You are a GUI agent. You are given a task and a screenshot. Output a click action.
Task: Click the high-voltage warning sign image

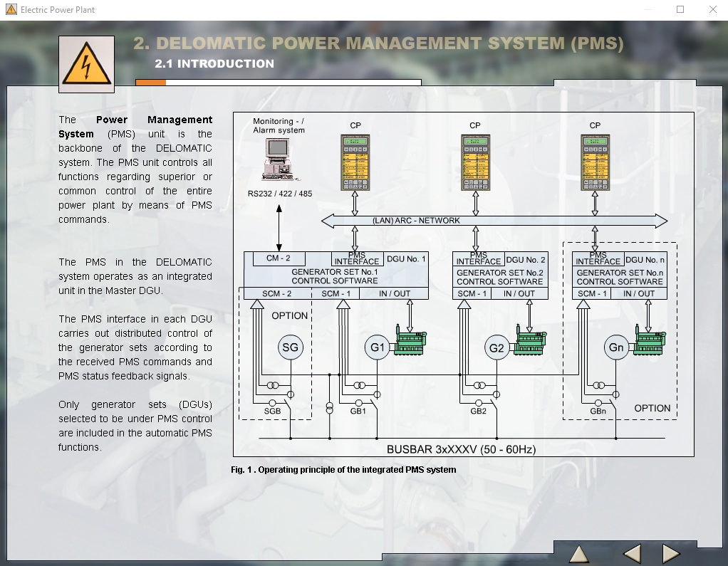[86, 64]
